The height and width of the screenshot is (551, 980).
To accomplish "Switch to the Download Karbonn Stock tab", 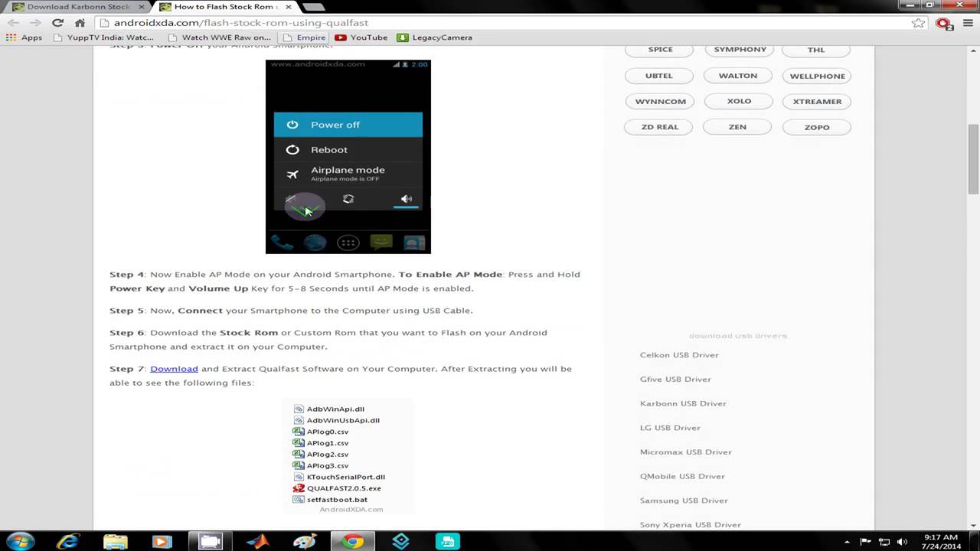I will point(77,7).
